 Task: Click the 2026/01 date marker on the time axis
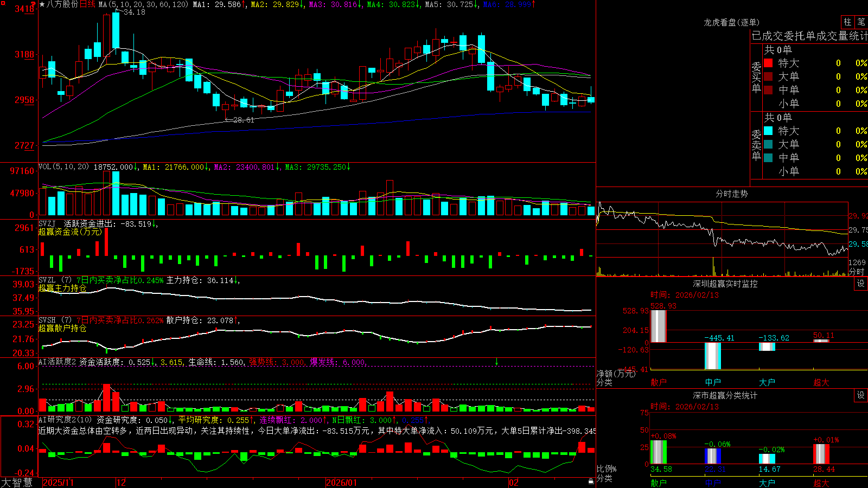click(x=342, y=483)
